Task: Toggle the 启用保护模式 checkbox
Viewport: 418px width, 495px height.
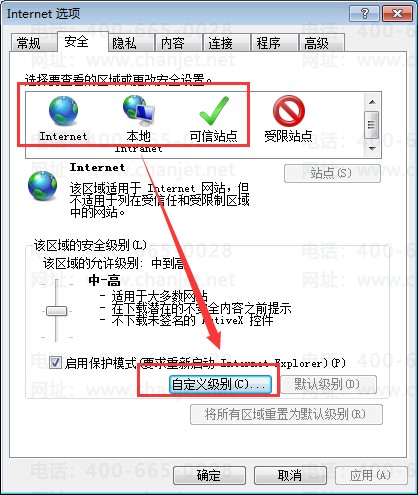Action: click(55, 362)
